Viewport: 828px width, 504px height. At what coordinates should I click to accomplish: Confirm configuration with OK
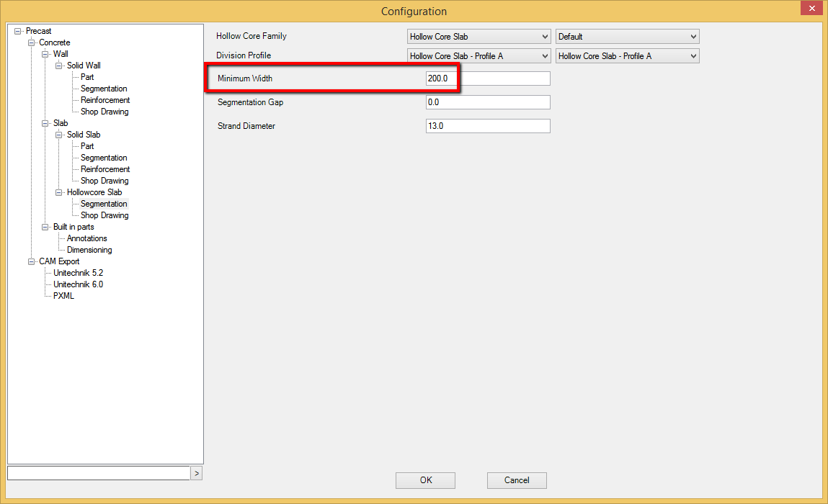click(x=424, y=480)
